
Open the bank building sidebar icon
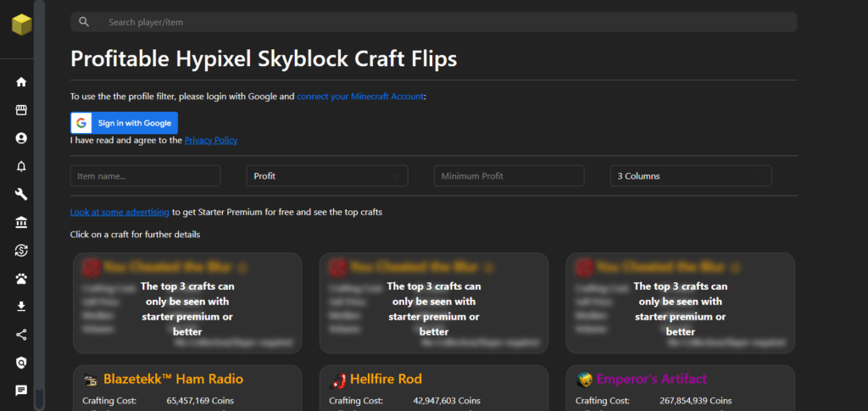pos(21,222)
